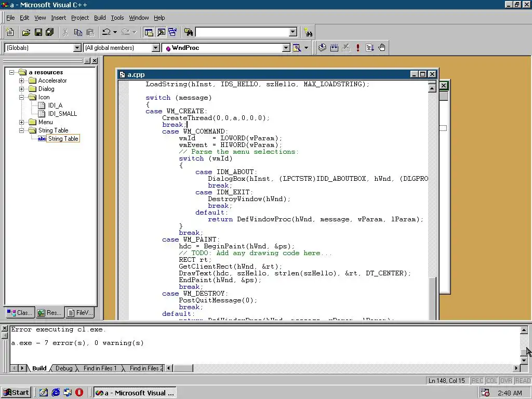This screenshot has width=532, height=399.
Task: Open the WizardBar actions dropdown arrow
Action: coord(306,48)
